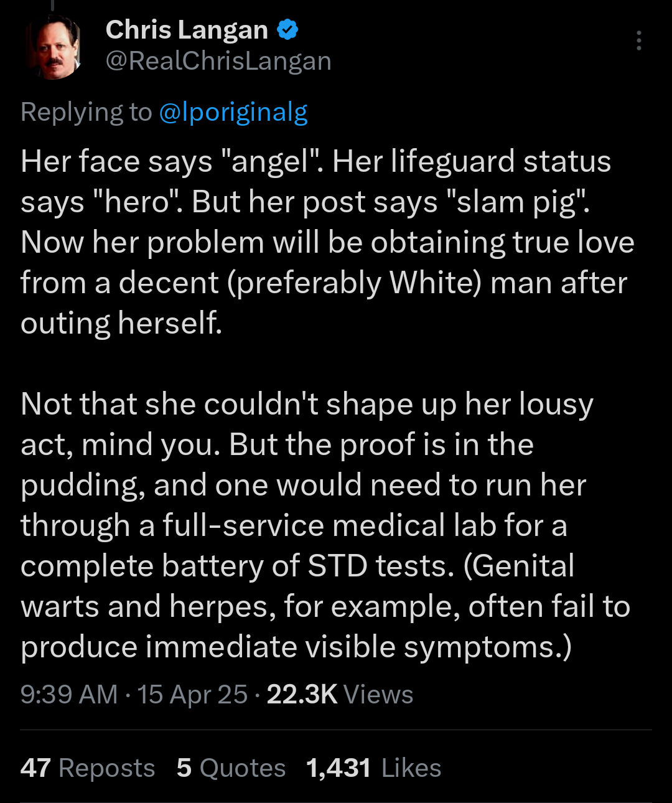
Task: Show the 5 Quotes list
Action: coord(231,768)
